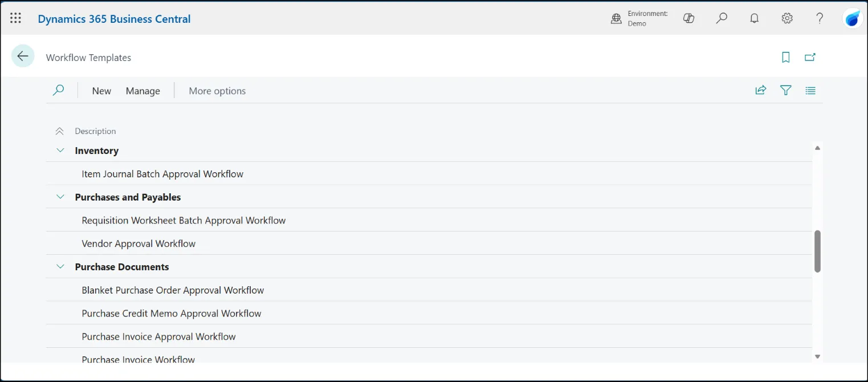The width and height of the screenshot is (868, 382).
Task: Open the settings gear menu
Action: pos(787,18)
